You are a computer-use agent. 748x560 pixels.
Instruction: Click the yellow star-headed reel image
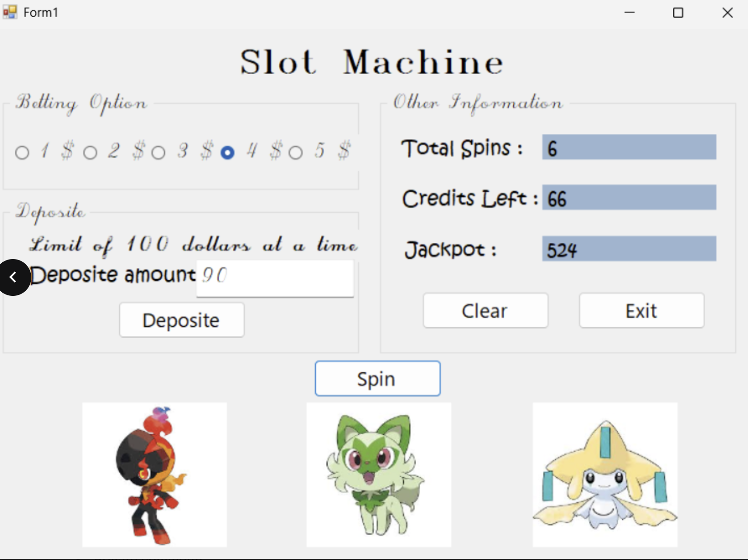pos(605,475)
